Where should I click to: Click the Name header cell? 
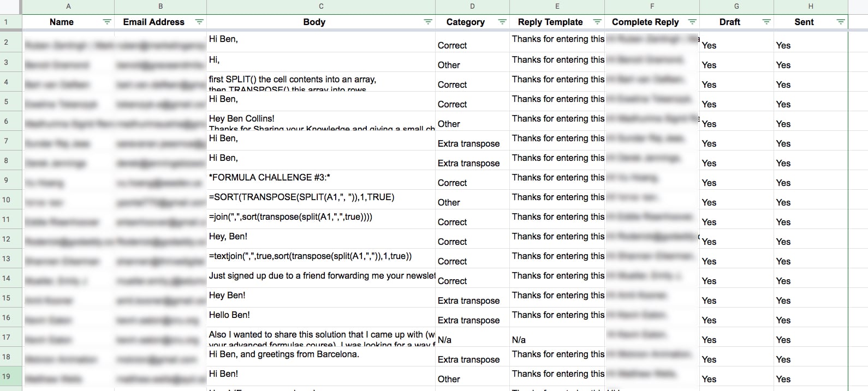click(68, 22)
